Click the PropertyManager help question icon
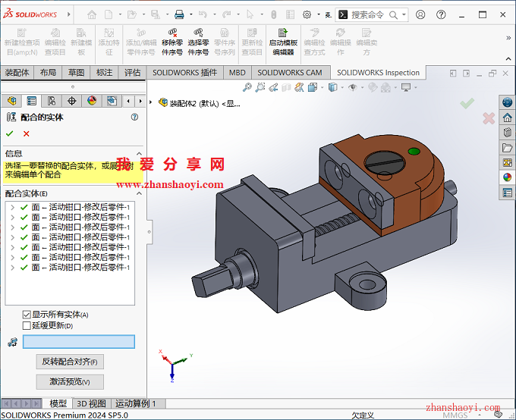516x420 pixels. pyautogui.click(x=134, y=117)
